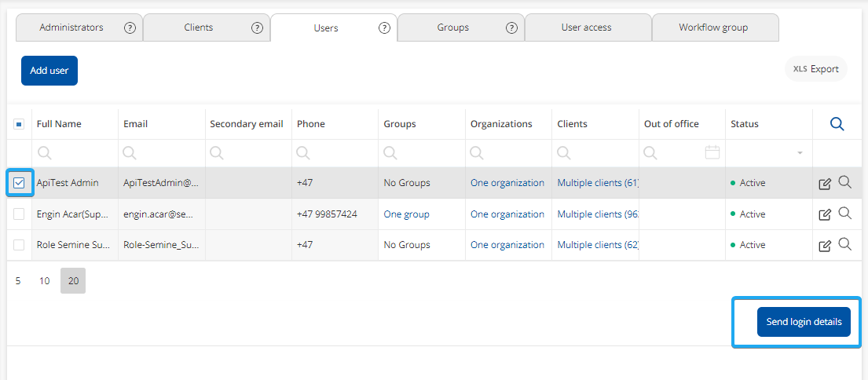The image size is (868, 380).
Task: Toggle the select-all checkbox in header
Action: (x=20, y=124)
